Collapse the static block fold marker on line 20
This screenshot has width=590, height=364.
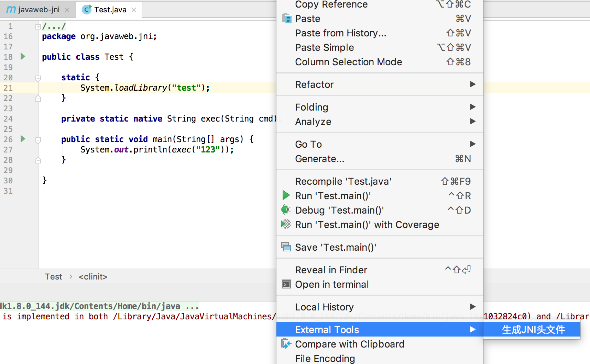click(38, 78)
